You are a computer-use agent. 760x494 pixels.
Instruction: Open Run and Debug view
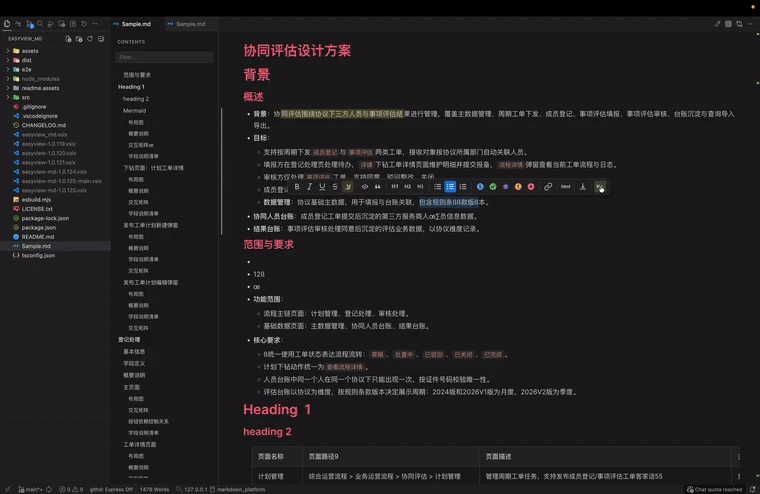pyautogui.click(x=50, y=24)
